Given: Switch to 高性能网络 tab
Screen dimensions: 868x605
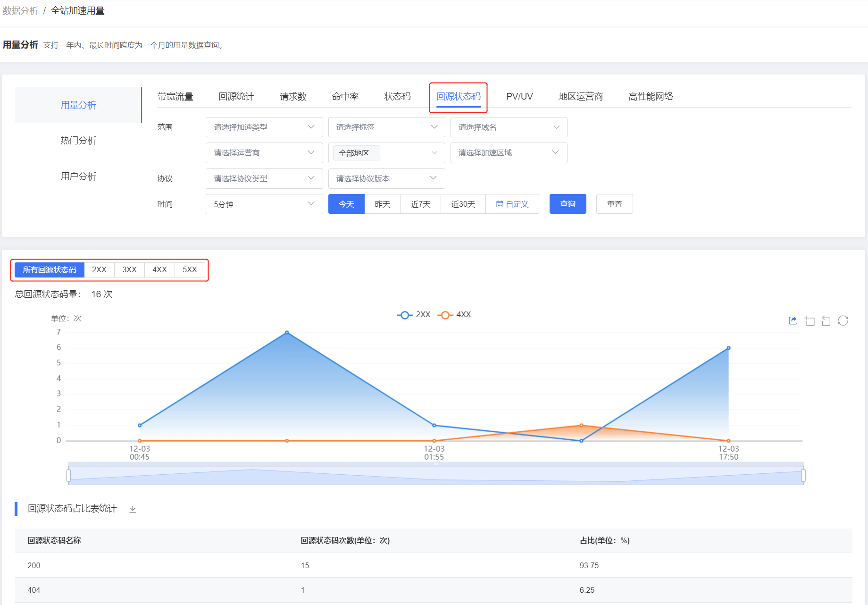Looking at the screenshot, I should pyautogui.click(x=651, y=96).
